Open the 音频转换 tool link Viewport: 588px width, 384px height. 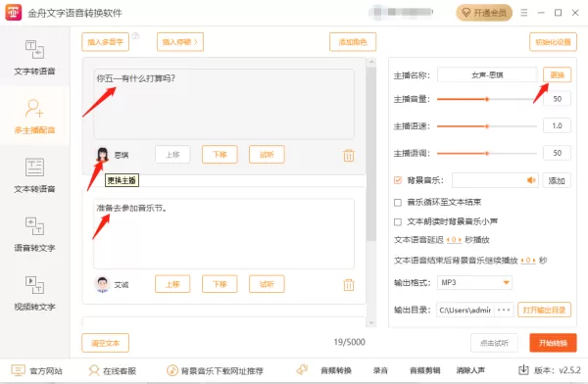(x=336, y=371)
